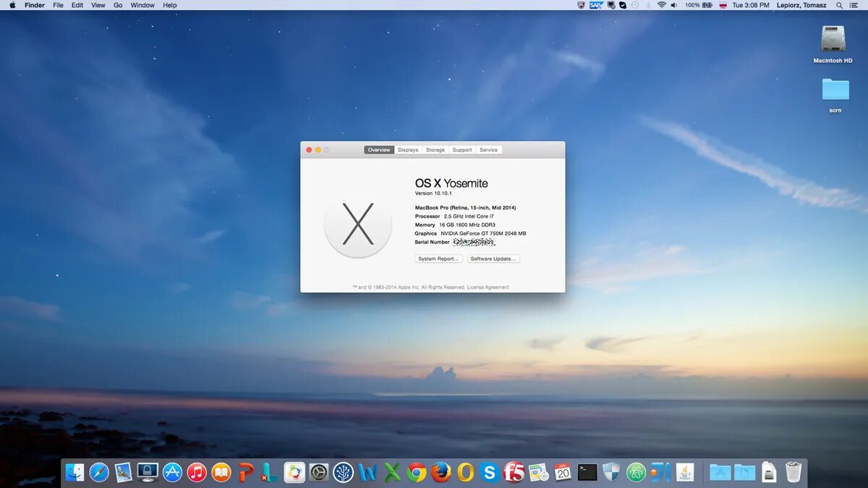868x488 pixels.
Task: Launch SourceTree from the dock
Action: (x=343, y=473)
